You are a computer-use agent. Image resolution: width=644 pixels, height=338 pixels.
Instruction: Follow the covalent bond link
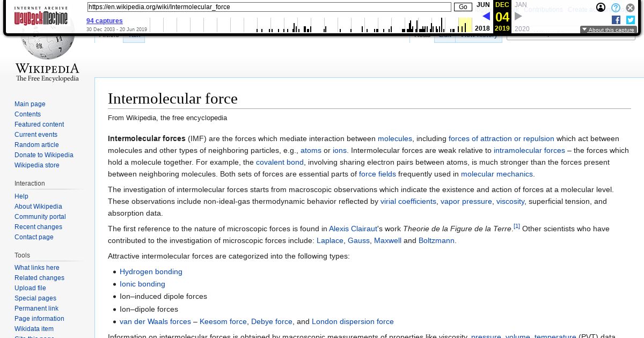[x=280, y=162]
